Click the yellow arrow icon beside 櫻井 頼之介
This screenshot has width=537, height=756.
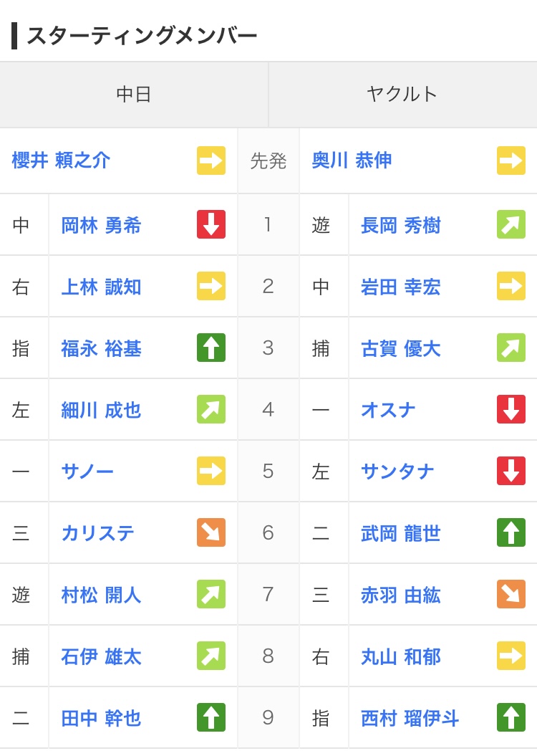pyautogui.click(x=211, y=161)
